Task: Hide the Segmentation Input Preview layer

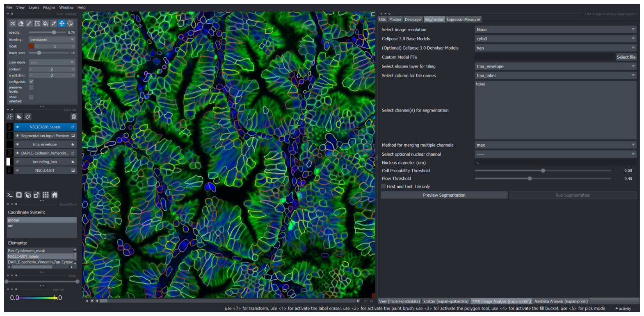Action: [x=17, y=136]
